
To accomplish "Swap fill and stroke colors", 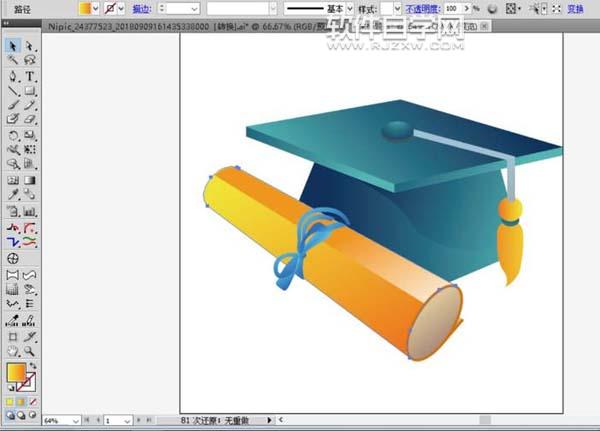I will pos(33,366).
